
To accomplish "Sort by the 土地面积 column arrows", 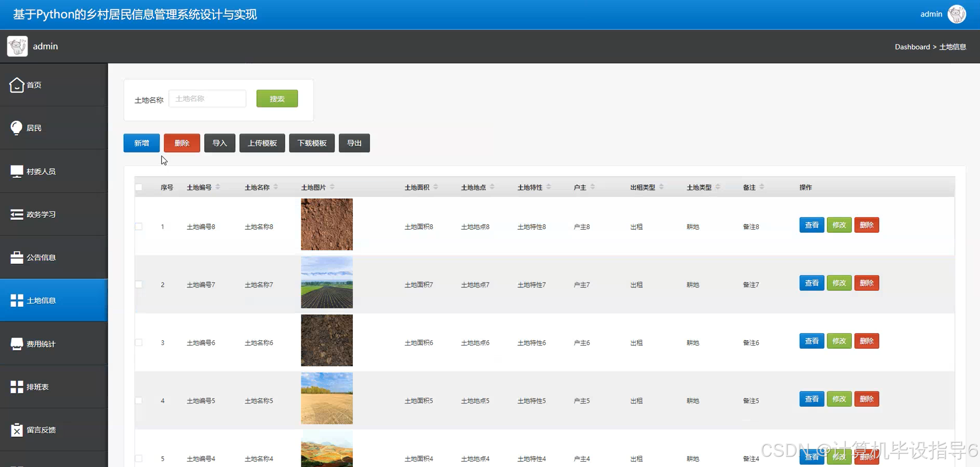I will (x=436, y=187).
